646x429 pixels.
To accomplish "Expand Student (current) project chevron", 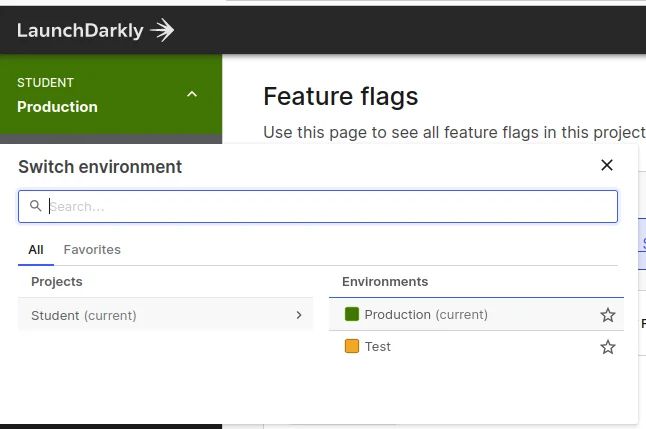I will click(299, 315).
